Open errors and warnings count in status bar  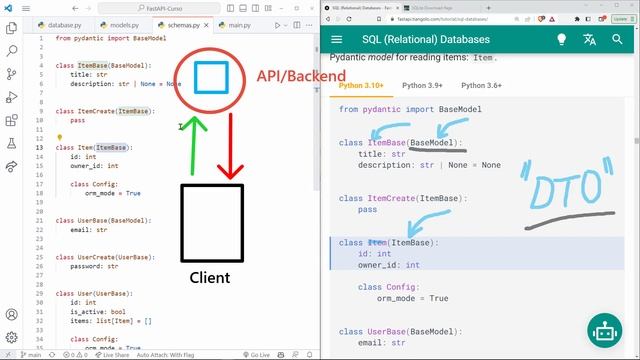pos(75,355)
